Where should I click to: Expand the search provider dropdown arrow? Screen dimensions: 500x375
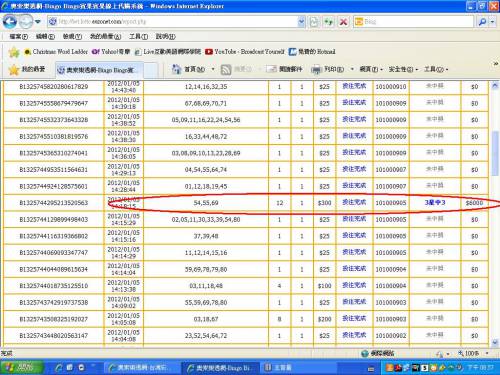(492, 22)
